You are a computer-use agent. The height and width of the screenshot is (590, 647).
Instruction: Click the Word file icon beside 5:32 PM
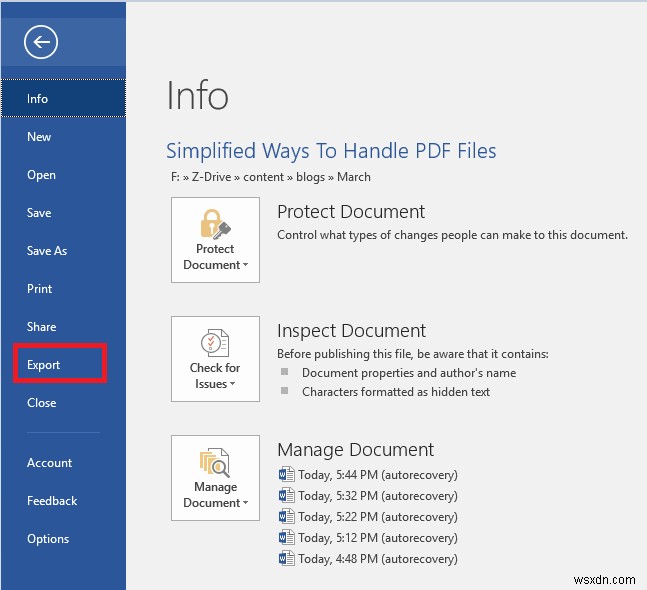pos(286,495)
